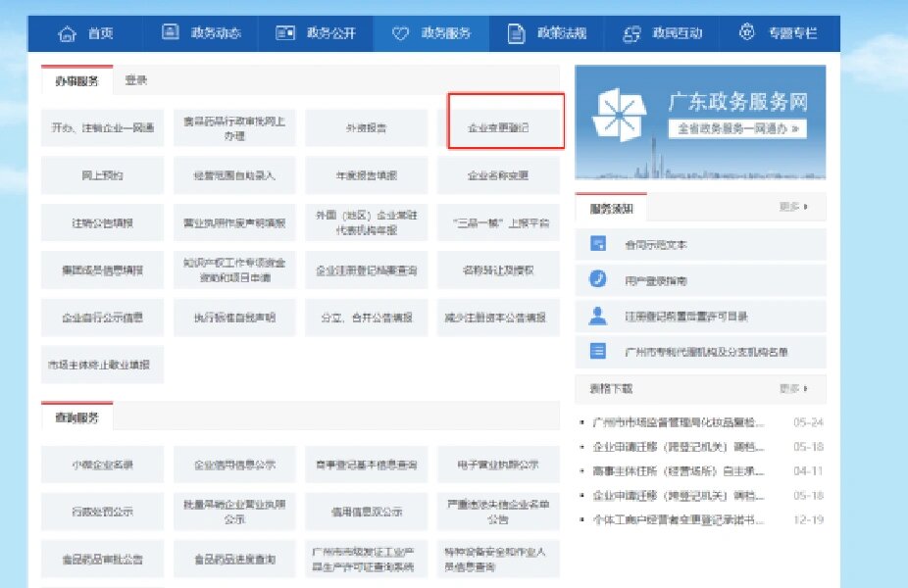Open 行政处罚公示
Viewport: 908px width, 588px height.
point(103,512)
